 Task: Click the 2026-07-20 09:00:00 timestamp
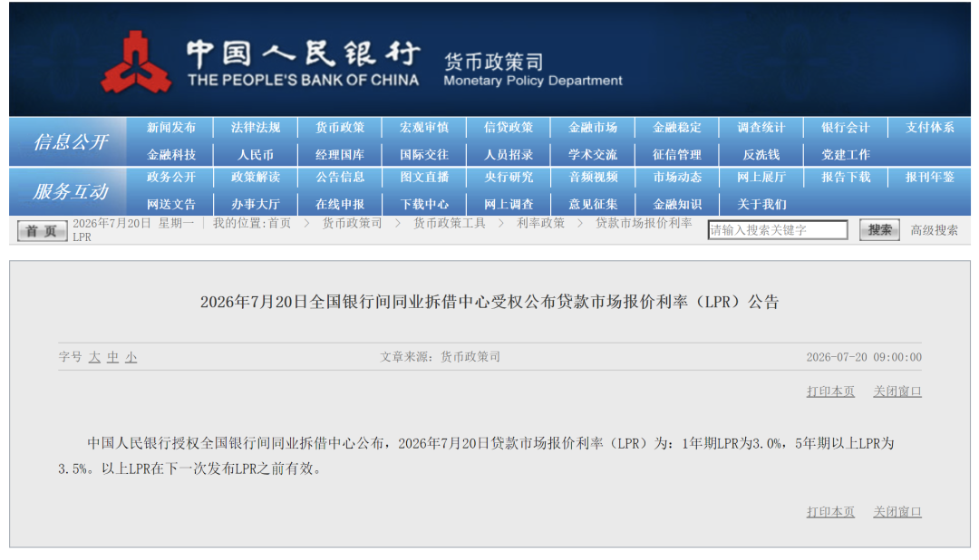[x=864, y=357]
